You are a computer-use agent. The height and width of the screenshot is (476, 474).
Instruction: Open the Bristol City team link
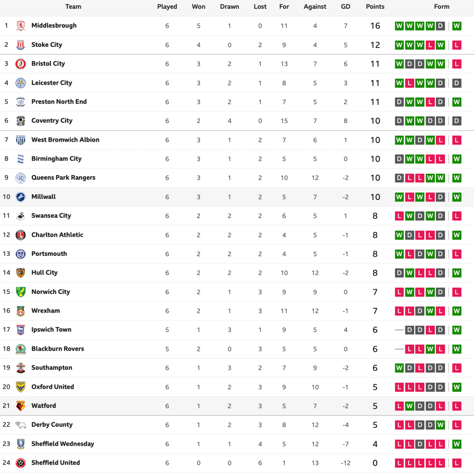point(48,63)
